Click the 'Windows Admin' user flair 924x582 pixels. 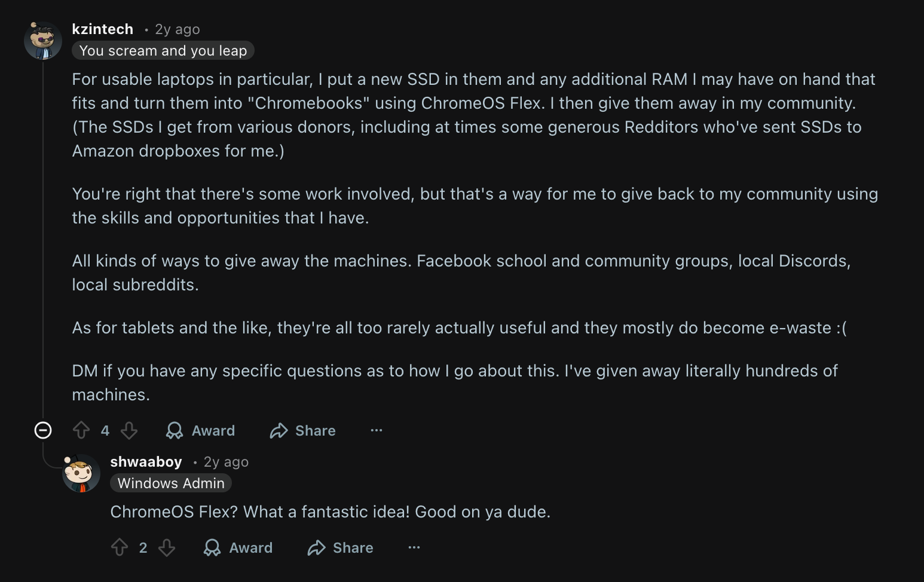[x=171, y=483]
